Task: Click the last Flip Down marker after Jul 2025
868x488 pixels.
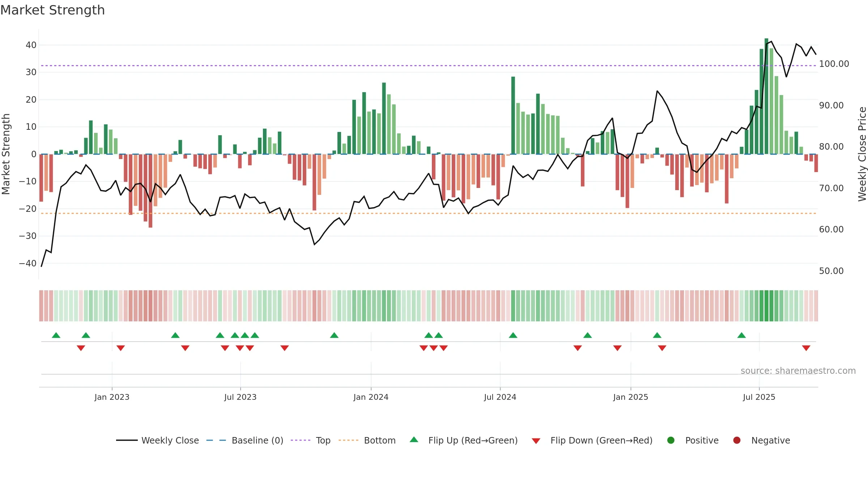Action: 806,348
